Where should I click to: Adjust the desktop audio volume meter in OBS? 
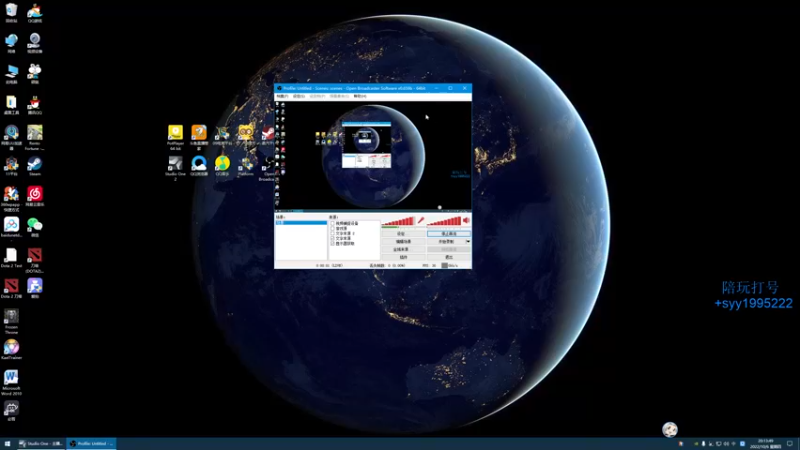[x=443, y=221]
